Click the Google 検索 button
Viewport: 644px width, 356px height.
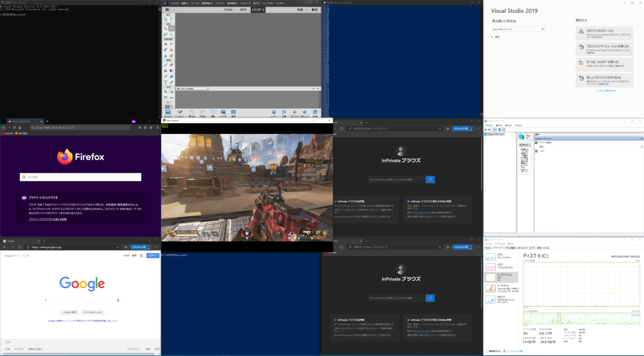tap(70, 312)
